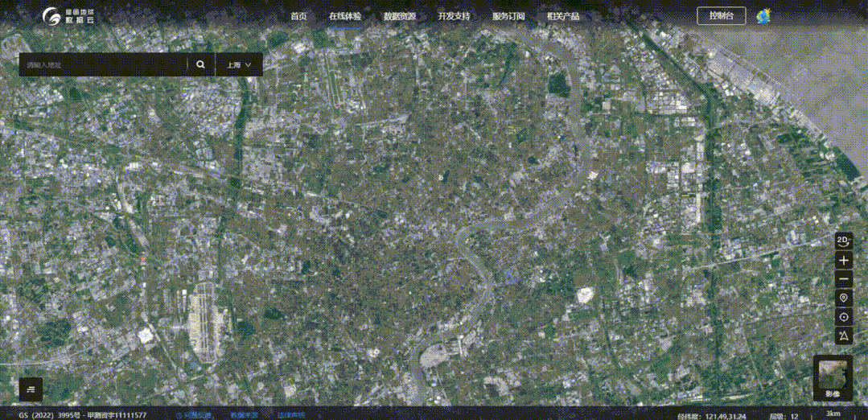Select the 在线体验 nav tab
Screen dimensions: 868x420
click(x=345, y=16)
